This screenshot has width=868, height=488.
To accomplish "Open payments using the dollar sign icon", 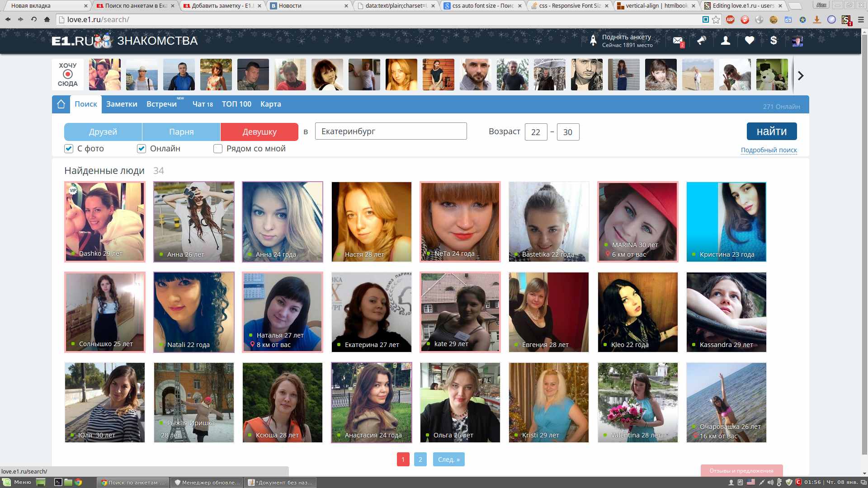I will pyautogui.click(x=774, y=41).
